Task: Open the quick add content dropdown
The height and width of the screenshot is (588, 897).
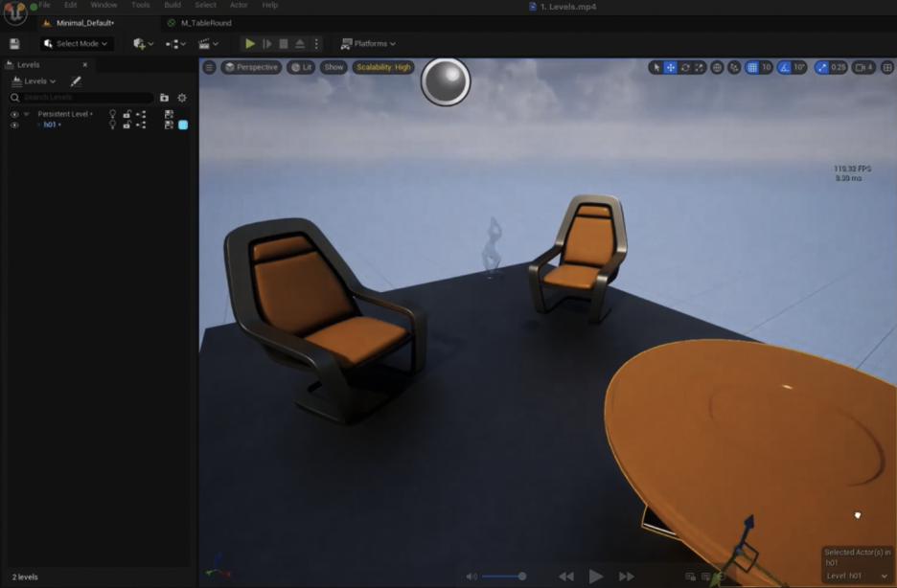Action: pos(143,43)
